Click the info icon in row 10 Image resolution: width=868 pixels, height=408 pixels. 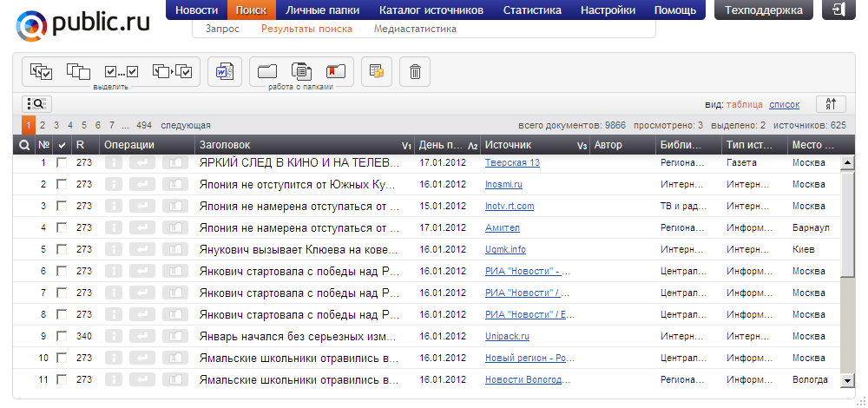pos(114,359)
